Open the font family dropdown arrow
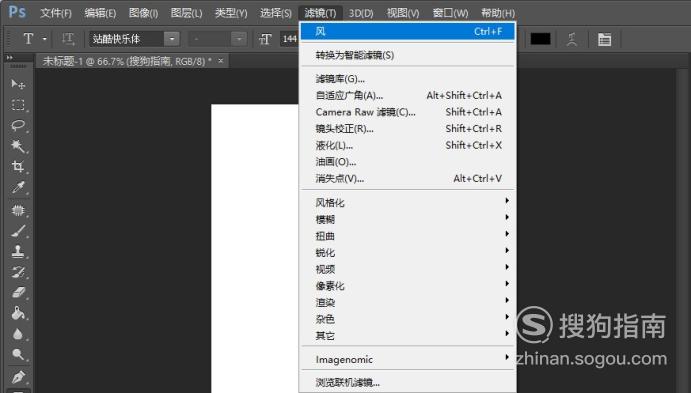This screenshot has height=393, width=691. (172, 39)
